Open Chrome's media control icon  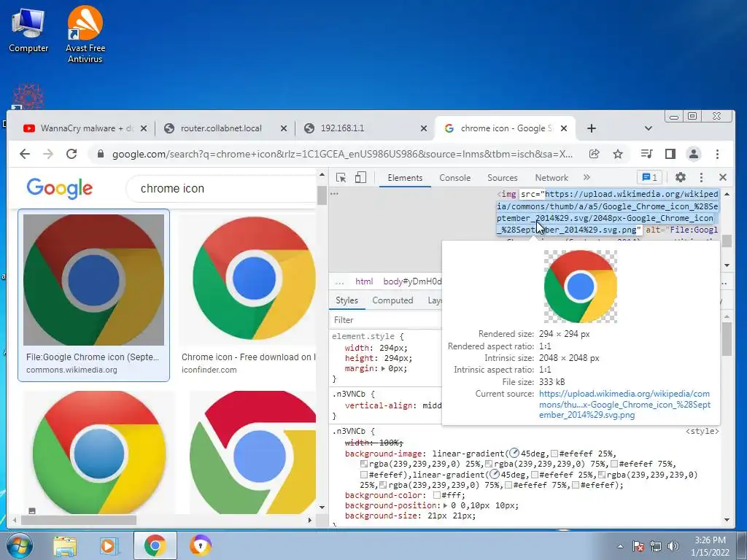point(646,154)
